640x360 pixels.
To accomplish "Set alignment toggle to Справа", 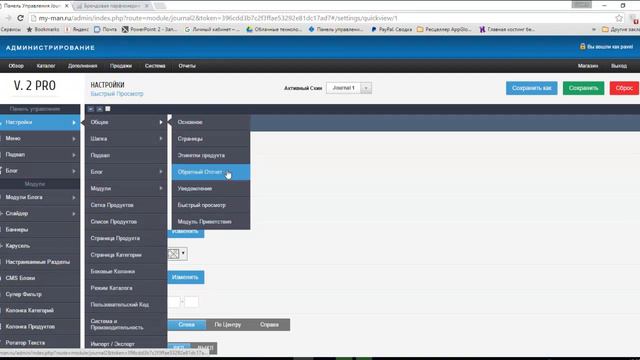I will tap(269, 324).
